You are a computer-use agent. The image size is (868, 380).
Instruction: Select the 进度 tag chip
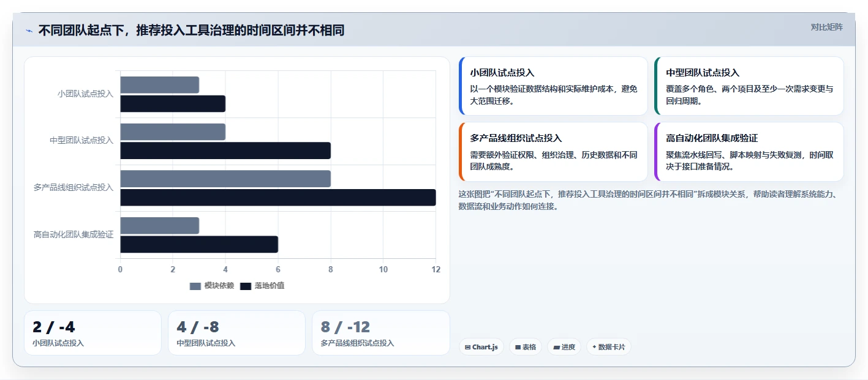[564, 347]
